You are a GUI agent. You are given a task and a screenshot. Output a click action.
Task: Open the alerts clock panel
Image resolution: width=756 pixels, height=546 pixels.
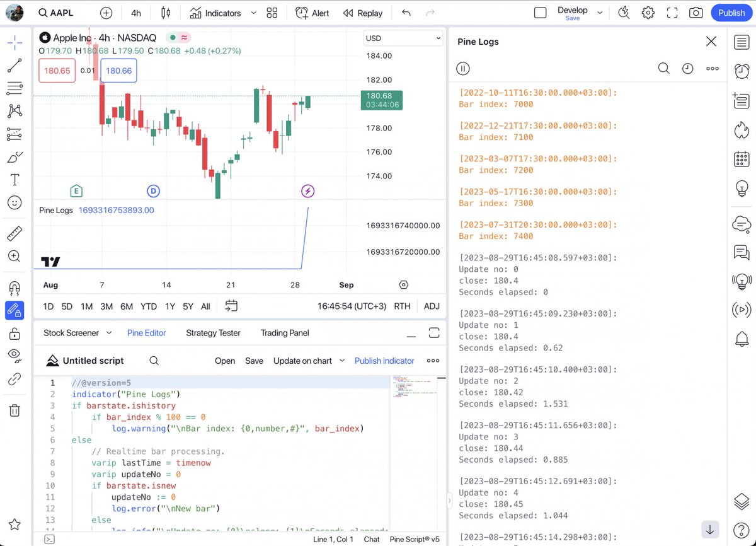pyautogui.click(x=742, y=71)
